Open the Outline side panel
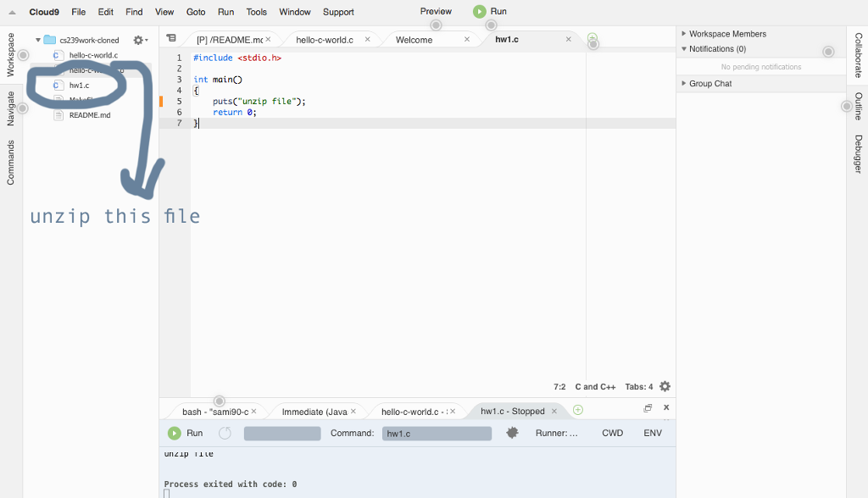The image size is (868, 498). [x=858, y=106]
